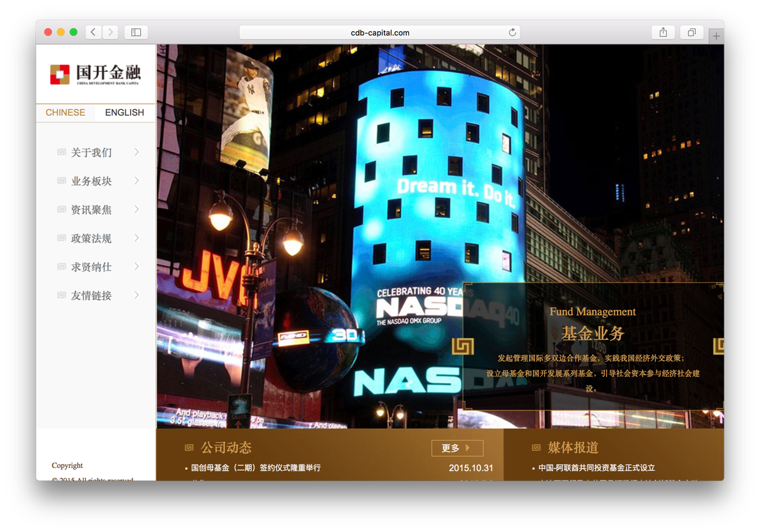Click the 更多 button in 公司动态
The width and height of the screenshot is (760, 532).
(457, 448)
